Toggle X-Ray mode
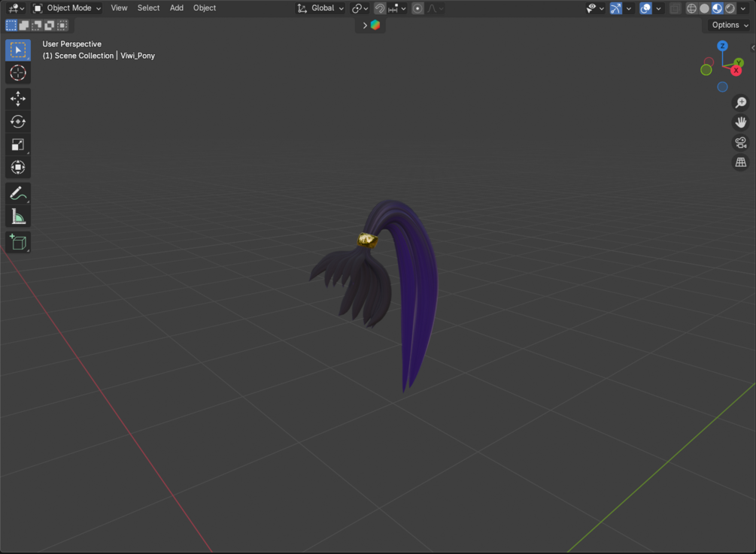Viewport: 756px width, 554px height. click(675, 8)
